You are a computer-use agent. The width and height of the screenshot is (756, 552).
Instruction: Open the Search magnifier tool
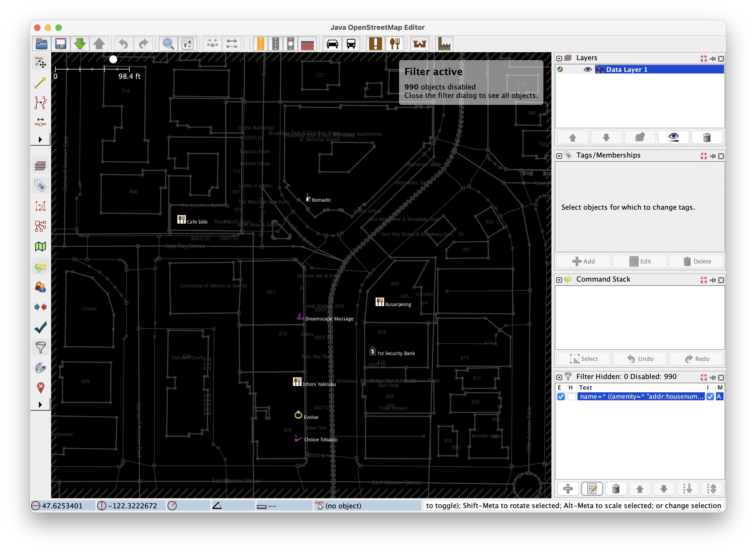tap(168, 44)
